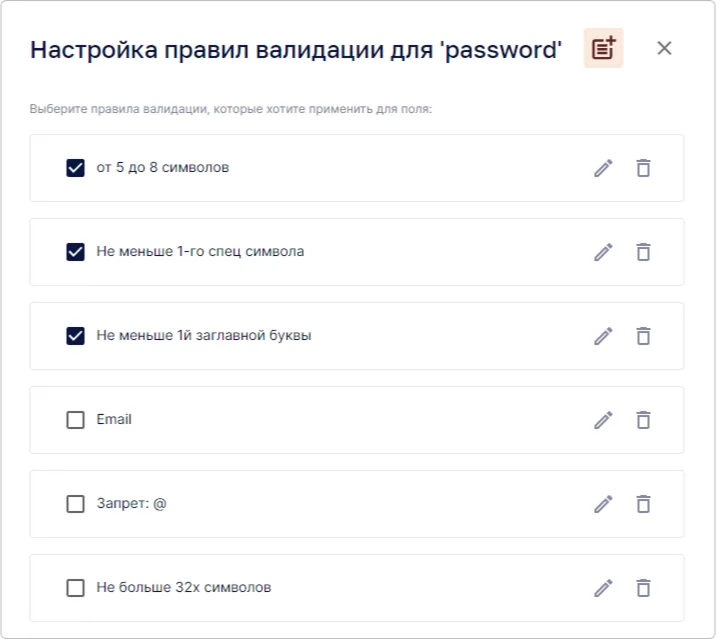Delete the 'Не меньше 1й заглавной буквы' rule

point(643,336)
